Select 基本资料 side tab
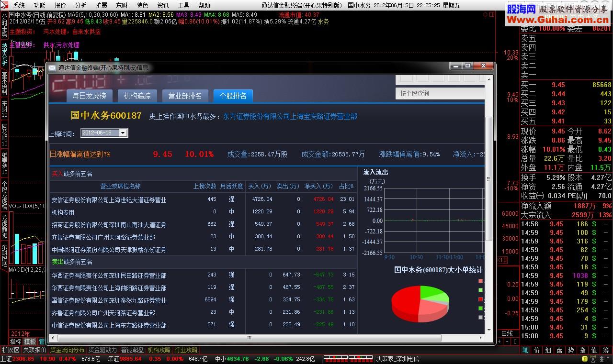This screenshot has width=613, height=364. (x=4, y=83)
